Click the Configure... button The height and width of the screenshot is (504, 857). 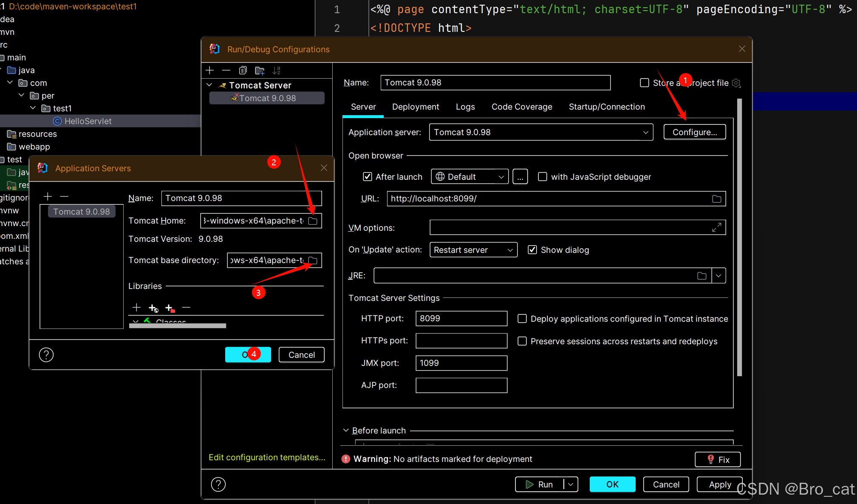click(694, 132)
